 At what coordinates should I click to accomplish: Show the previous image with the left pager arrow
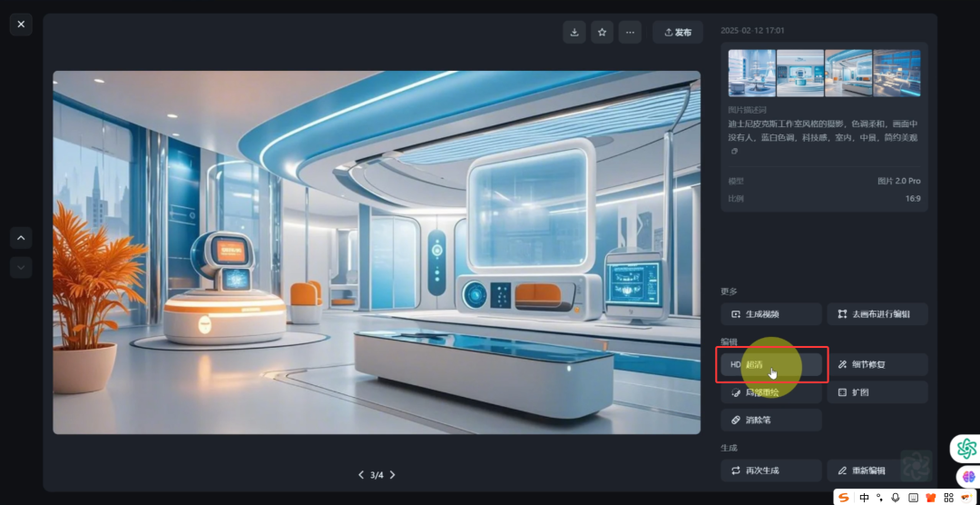click(360, 475)
